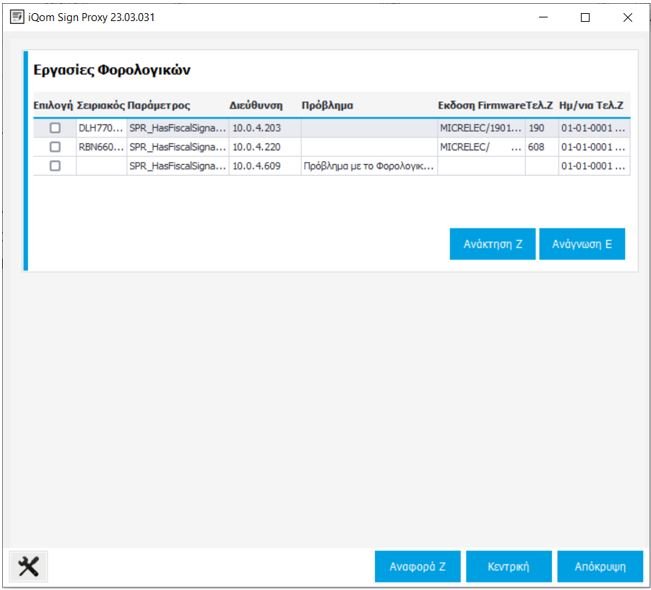The height and width of the screenshot is (590, 651).
Task: Click the Αναφορά Ζ button
Action: point(418,566)
